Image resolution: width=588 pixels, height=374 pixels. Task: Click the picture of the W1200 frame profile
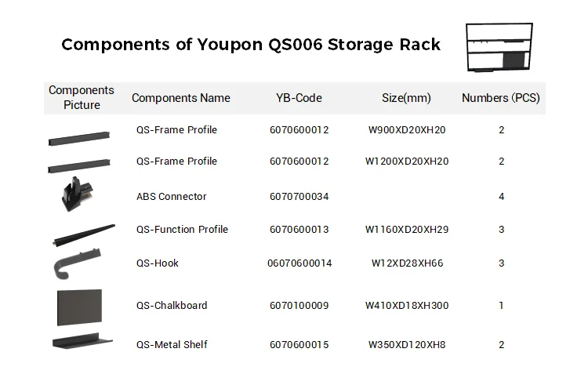click(81, 165)
